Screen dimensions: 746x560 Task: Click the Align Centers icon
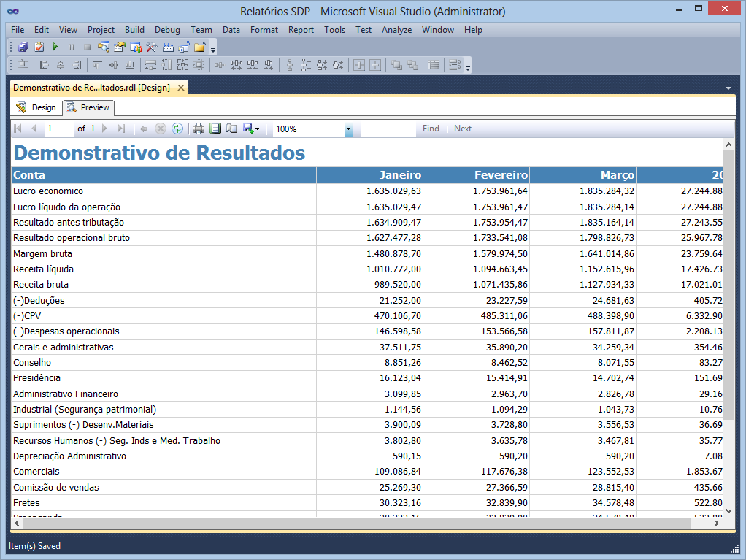tap(61, 65)
